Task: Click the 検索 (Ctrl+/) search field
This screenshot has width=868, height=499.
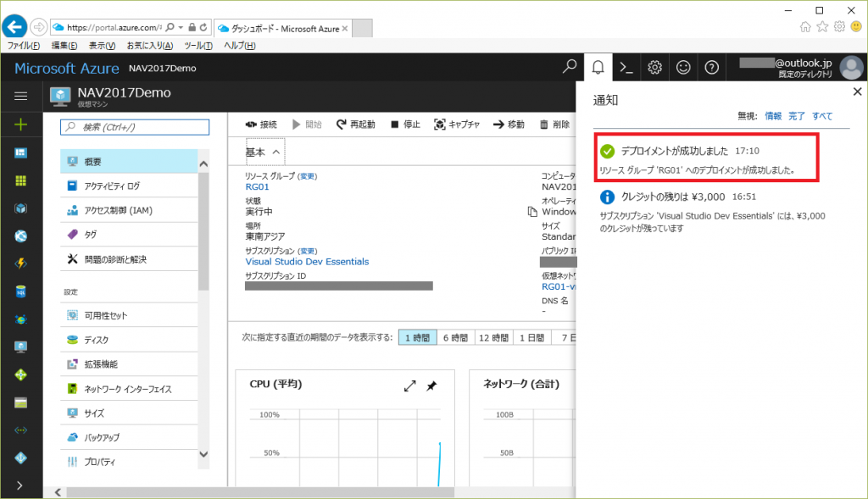Action: [135, 127]
